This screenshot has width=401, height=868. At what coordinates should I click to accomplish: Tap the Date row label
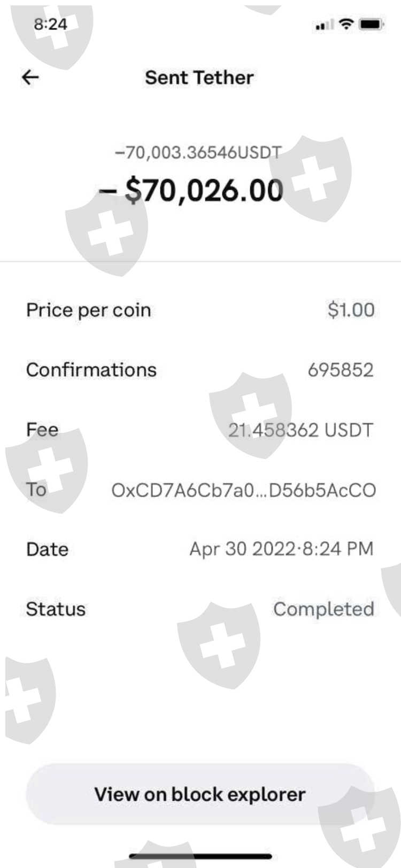pos(47,549)
